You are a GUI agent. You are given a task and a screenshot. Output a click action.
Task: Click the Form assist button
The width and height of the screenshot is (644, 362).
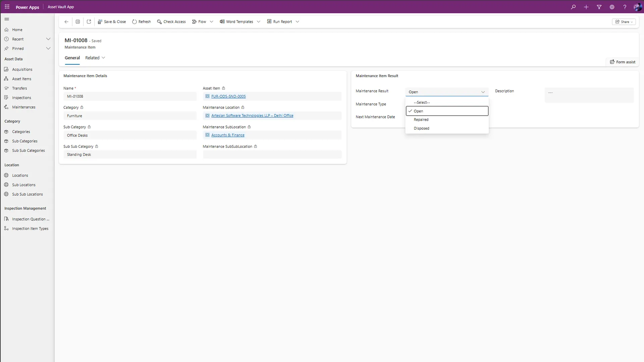(623, 62)
